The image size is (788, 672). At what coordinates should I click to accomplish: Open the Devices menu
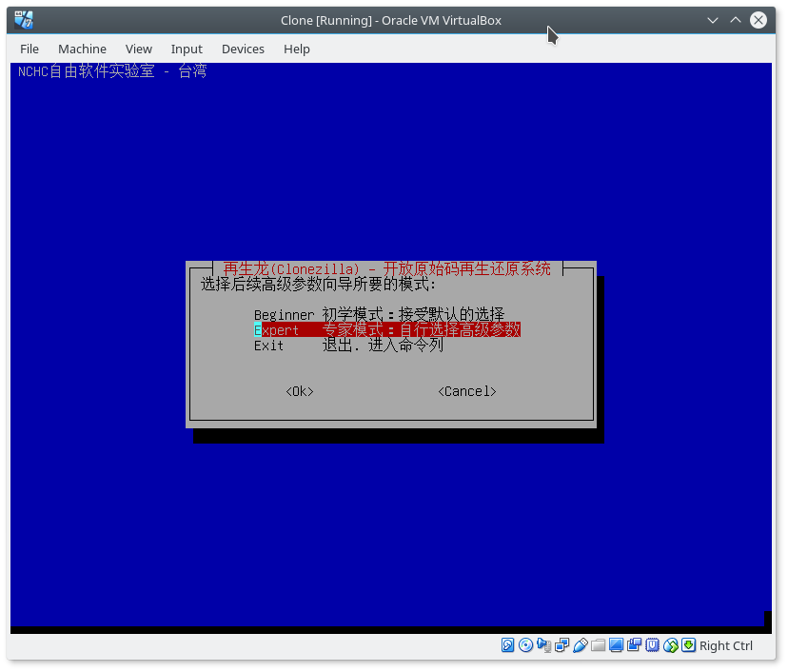243,49
